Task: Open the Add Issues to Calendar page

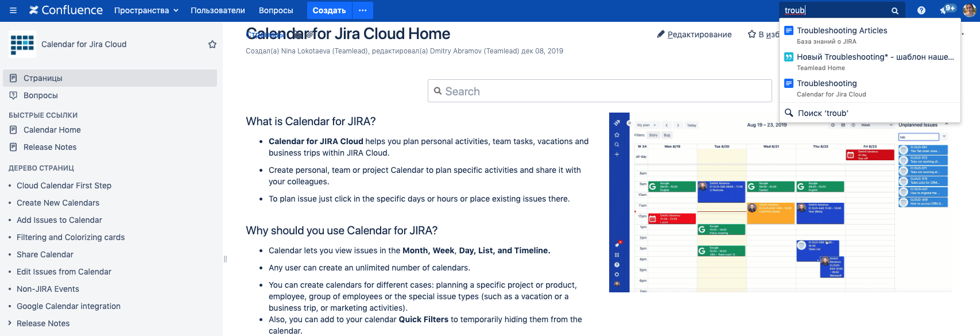Action: (x=60, y=220)
